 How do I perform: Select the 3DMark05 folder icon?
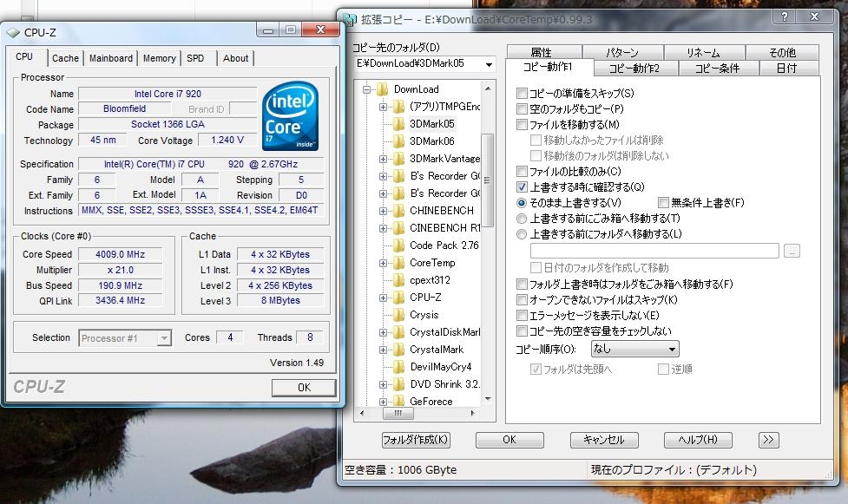(x=398, y=124)
